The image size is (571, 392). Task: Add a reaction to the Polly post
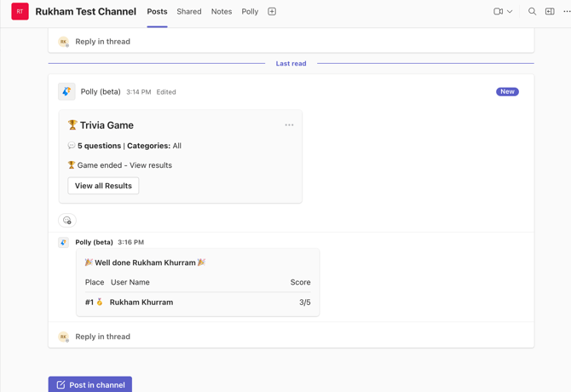pyautogui.click(x=67, y=221)
